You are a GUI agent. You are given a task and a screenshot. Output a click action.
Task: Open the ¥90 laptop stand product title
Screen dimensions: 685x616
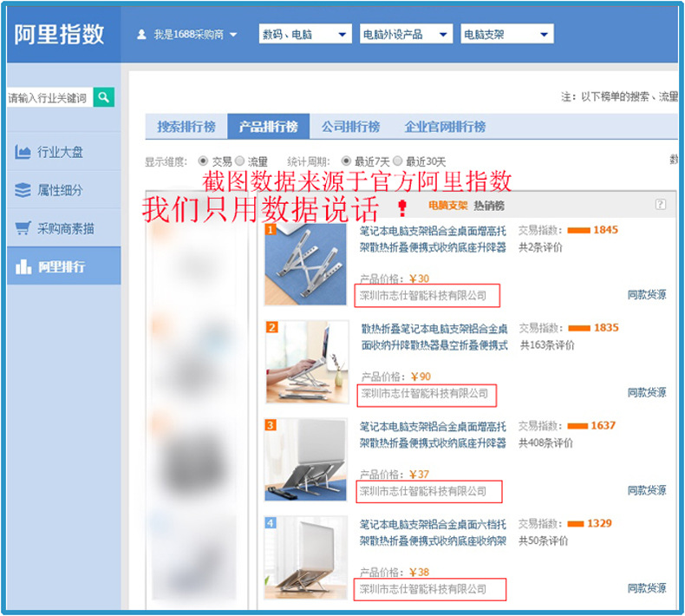coord(434,337)
